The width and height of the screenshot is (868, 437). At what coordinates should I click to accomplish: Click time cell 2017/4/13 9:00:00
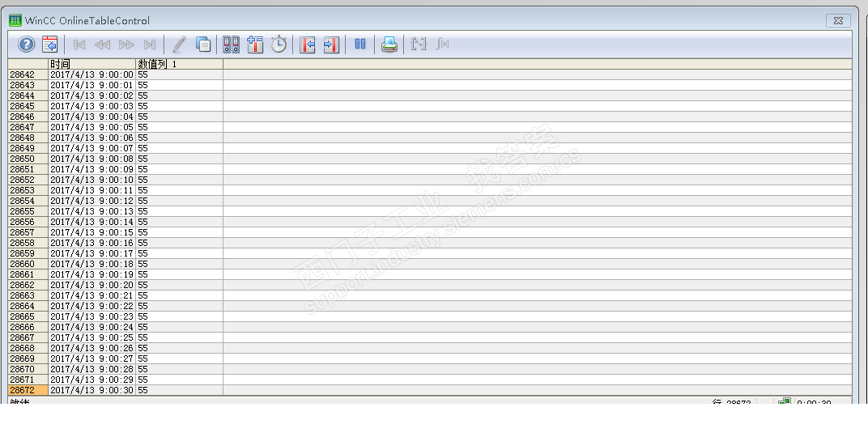point(91,74)
